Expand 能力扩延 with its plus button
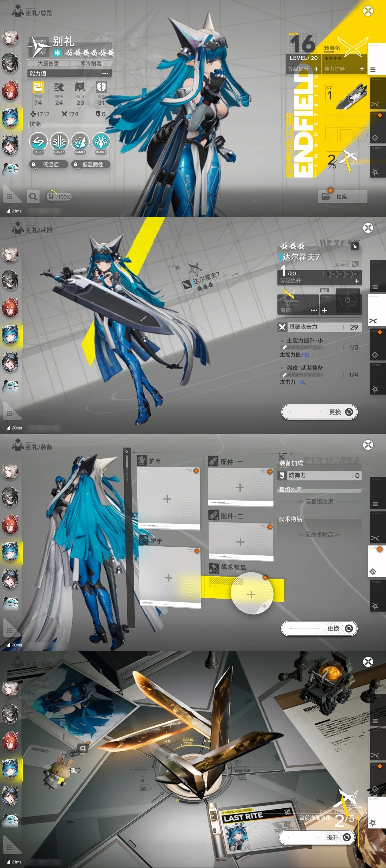The image size is (386, 868). tap(362, 69)
